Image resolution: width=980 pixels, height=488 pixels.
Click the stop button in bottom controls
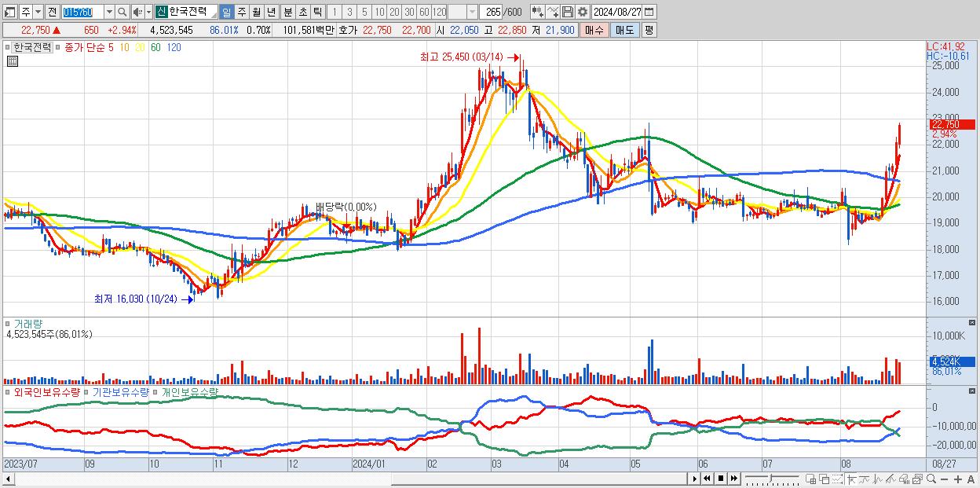721,479
